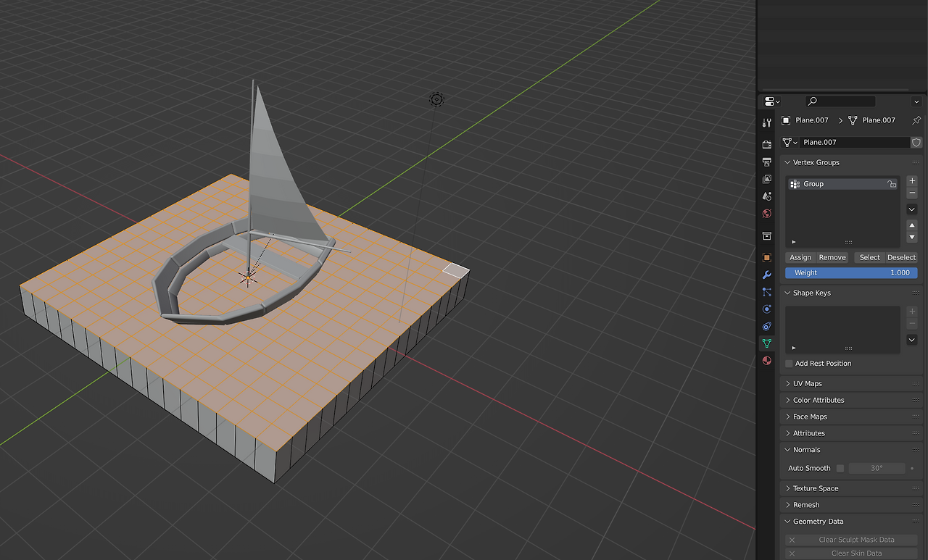Open the Material properties tab
Screen dimensions: 928x560
tap(767, 361)
